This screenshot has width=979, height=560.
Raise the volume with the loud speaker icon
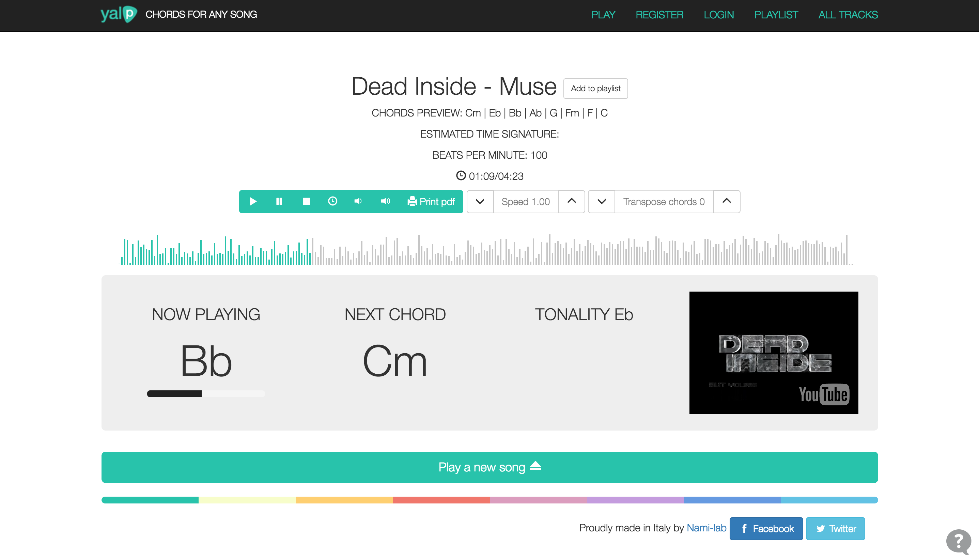click(x=385, y=202)
